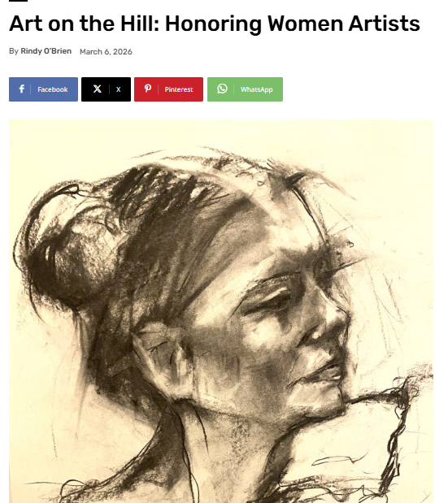
Task: Click the March 6, 2026 date
Action: point(106,52)
